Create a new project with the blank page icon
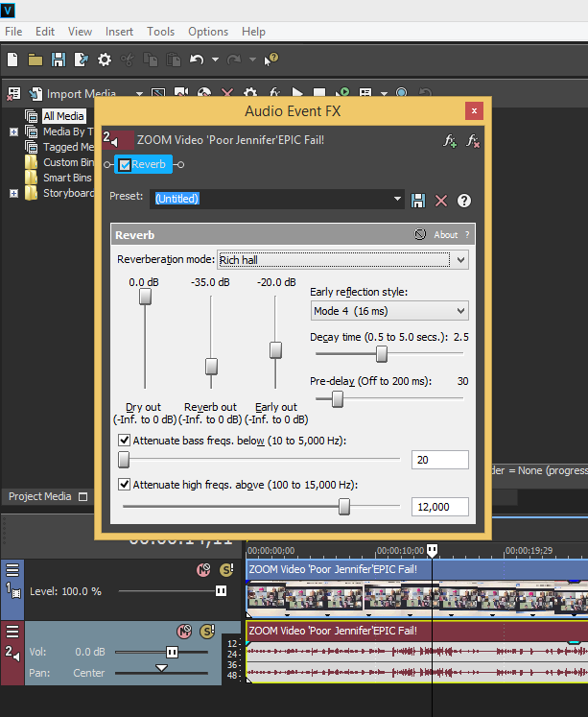The width and height of the screenshot is (588, 717). [12, 60]
